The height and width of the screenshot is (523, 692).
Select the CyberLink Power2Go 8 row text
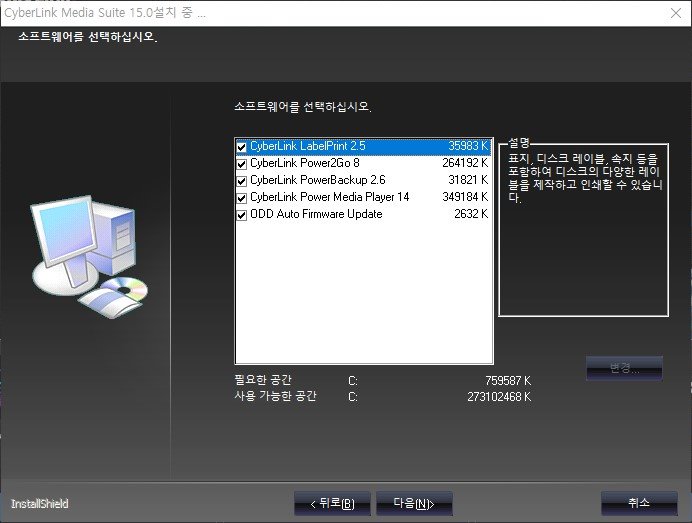[305, 163]
